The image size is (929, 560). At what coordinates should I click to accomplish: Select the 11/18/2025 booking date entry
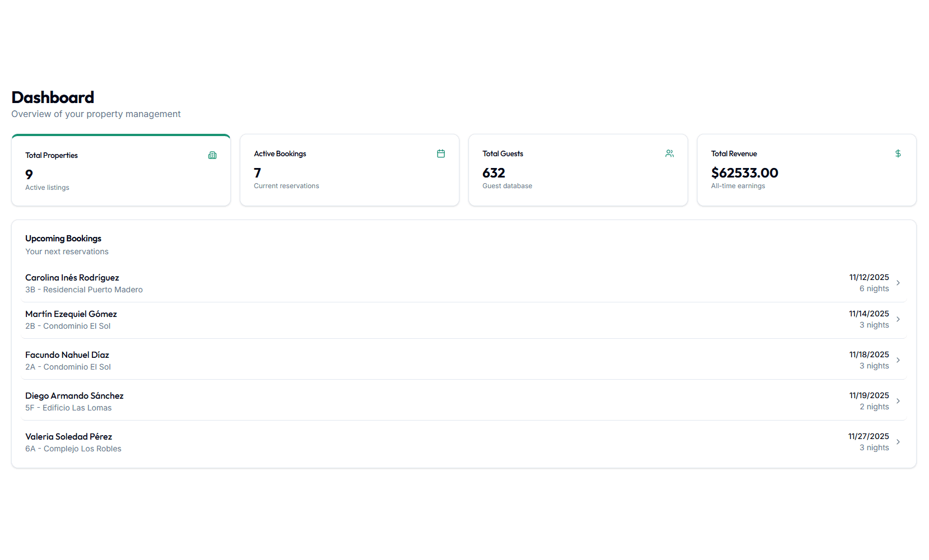pyautogui.click(x=868, y=354)
